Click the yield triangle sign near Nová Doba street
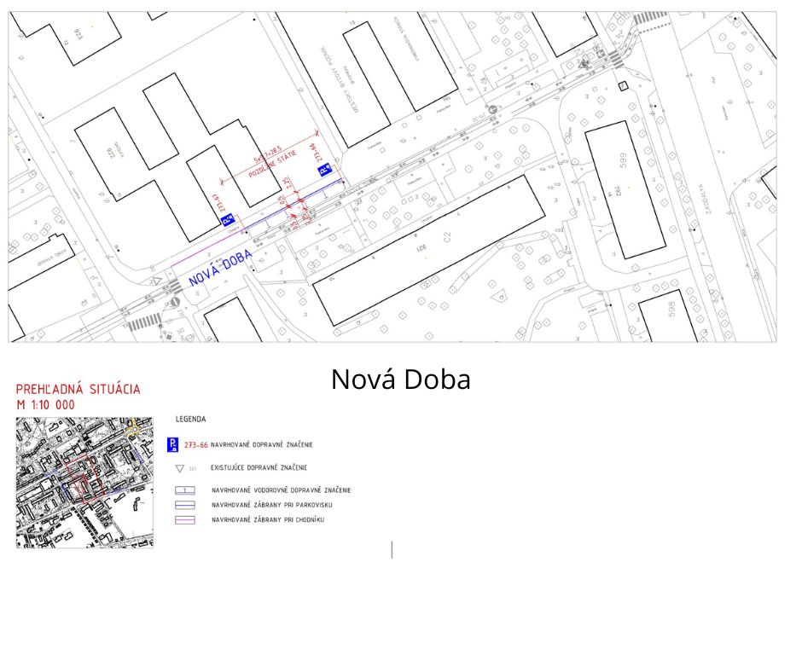 (155, 281)
